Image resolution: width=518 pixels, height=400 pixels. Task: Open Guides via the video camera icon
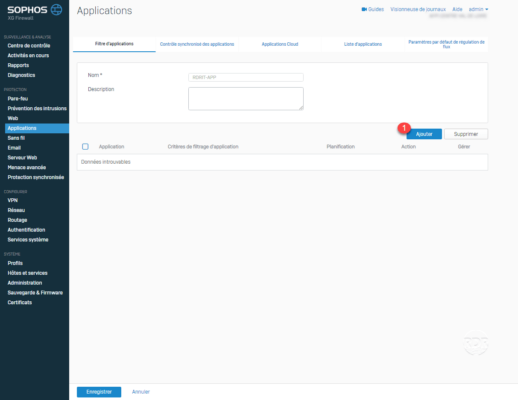coord(364,9)
